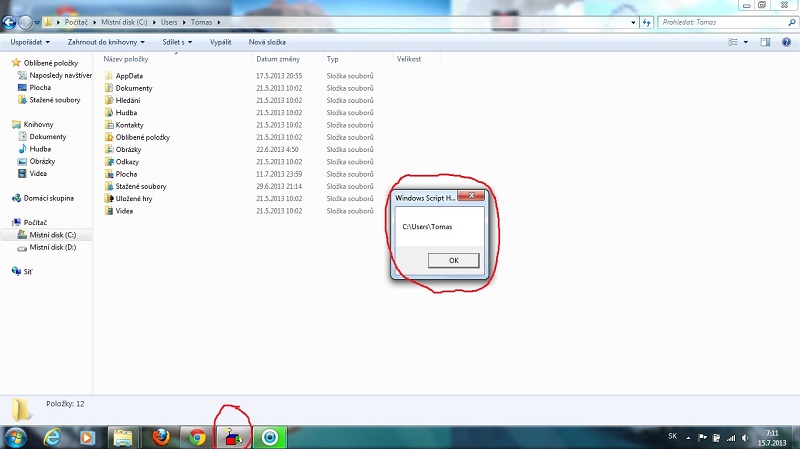This screenshot has height=449, width=800.
Task: Select Domácí skupina in the sidebar
Action: pyautogui.click(x=48, y=198)
